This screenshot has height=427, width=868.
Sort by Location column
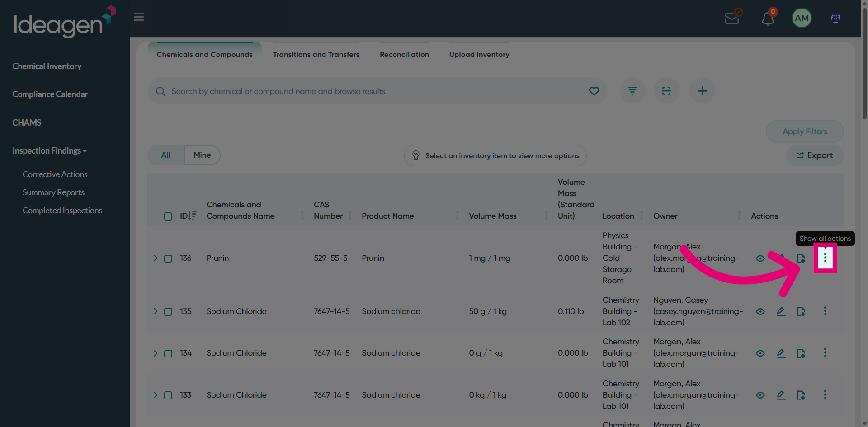click(642, 216)
